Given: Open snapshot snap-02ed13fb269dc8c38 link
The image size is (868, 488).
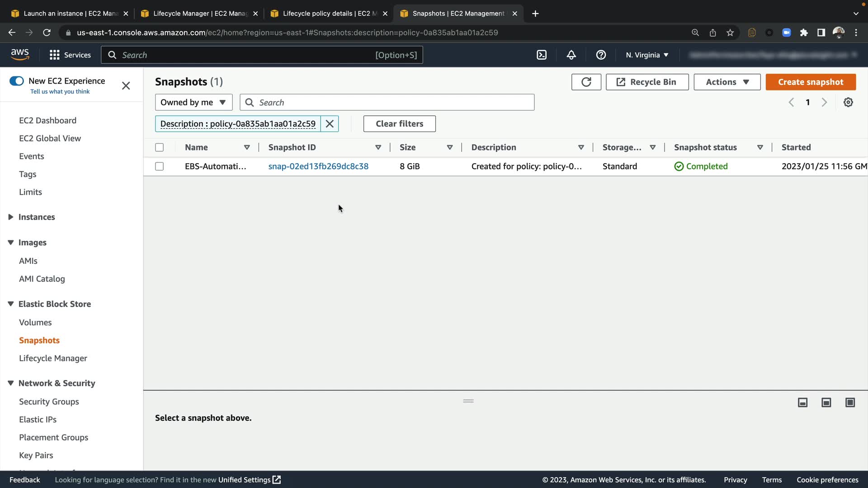Looking at the screenshot, I should [318, 166].
